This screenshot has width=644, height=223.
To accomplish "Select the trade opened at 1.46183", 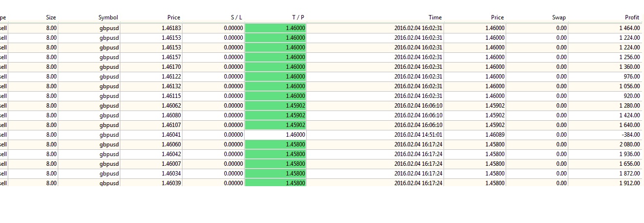I will [x=171, y=28].
